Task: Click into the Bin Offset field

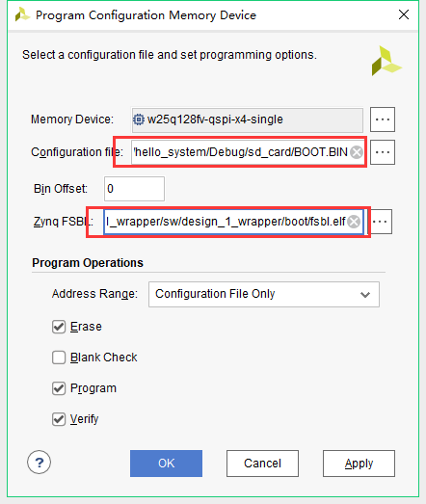Action: (134, 189)
